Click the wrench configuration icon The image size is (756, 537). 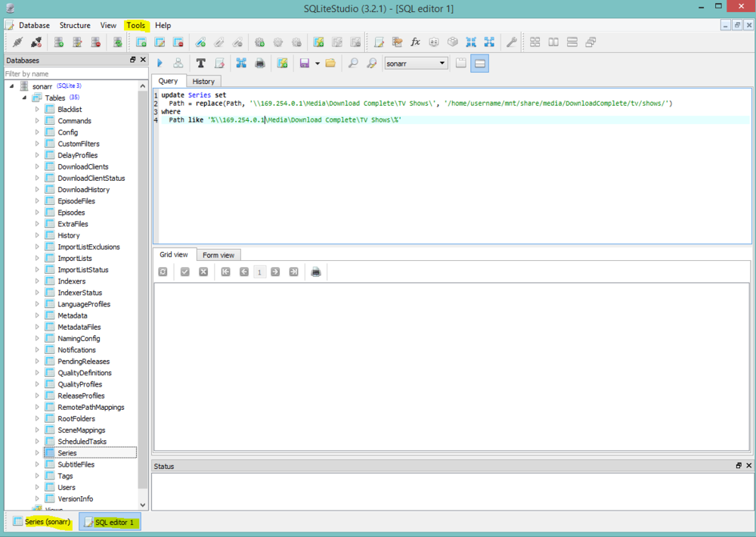[512, 42]
